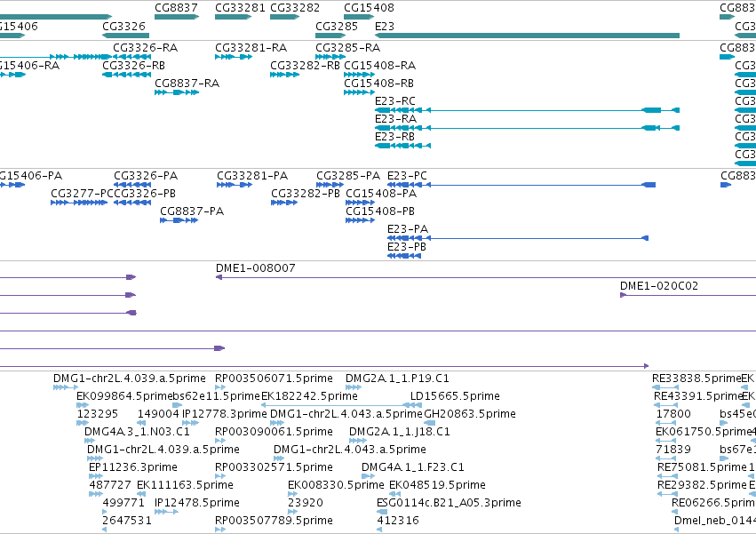Select the 123295 feature
756x534 pixels.
83,423
